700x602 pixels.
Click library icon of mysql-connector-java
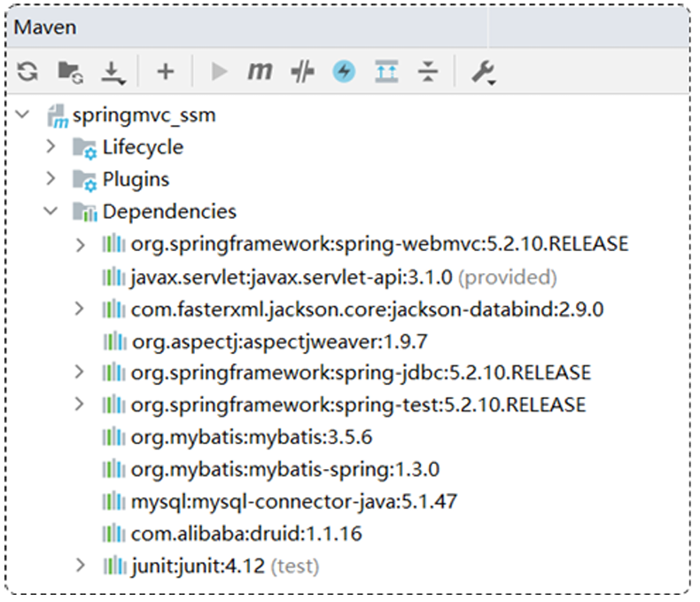(x=113, y=501)
